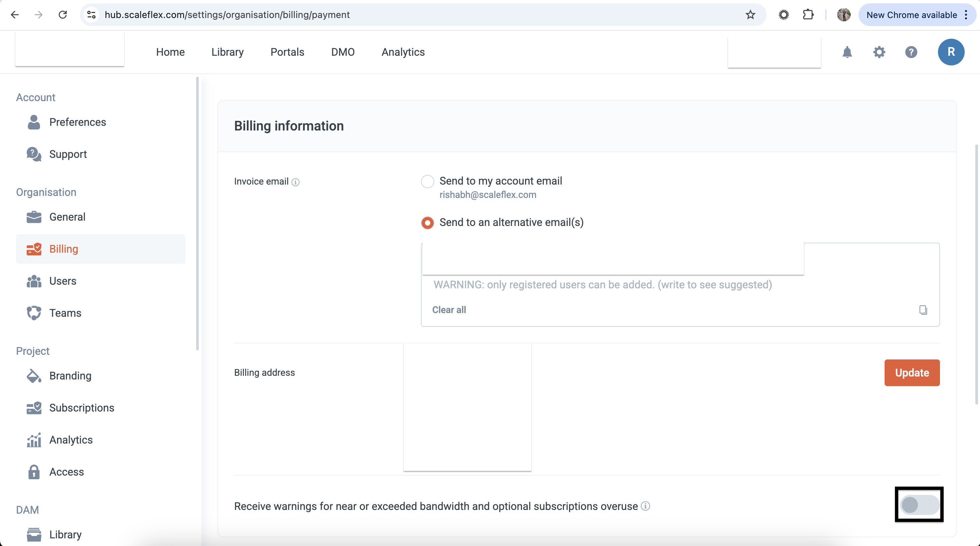980x546 pixels.
Task: Click the bandwidth warnings info icon
Action: coord(645,506)
